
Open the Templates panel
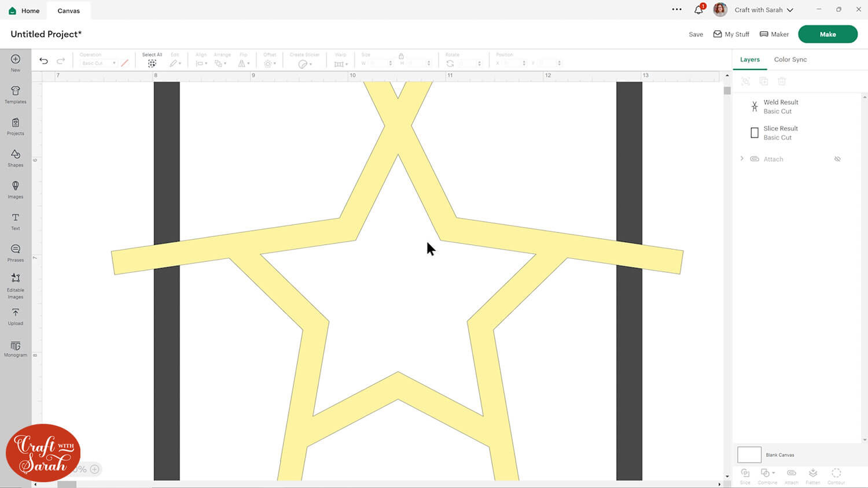tap(16, 94)
